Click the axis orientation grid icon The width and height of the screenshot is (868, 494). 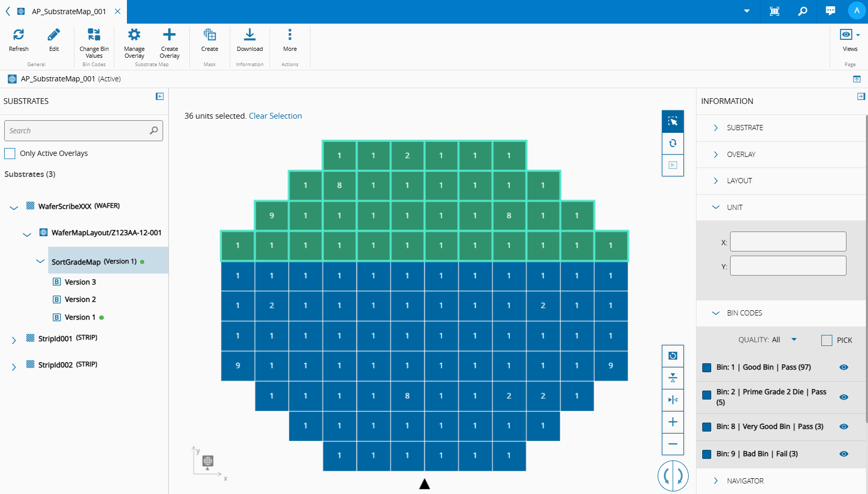pyautogui.click(x=208, y=461)
